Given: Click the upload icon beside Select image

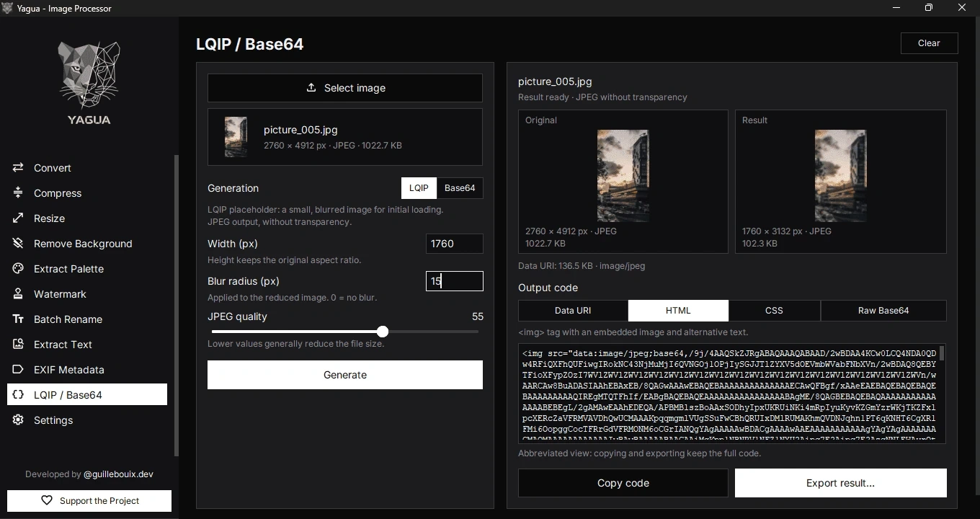Looking at the screenshot, I should coord(311,87).
